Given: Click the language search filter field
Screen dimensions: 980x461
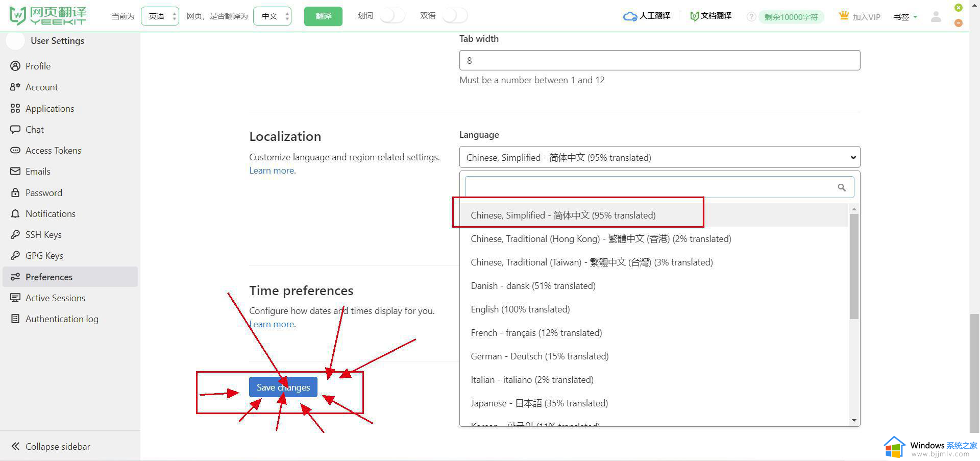Looking at the screenshot, I should click(659, 187).
